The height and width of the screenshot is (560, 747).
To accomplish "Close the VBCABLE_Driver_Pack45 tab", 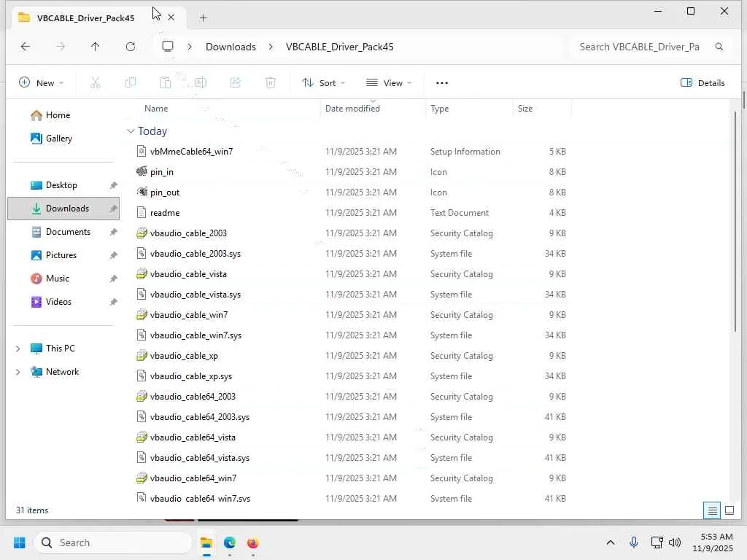I will click(x=171, y=17).
